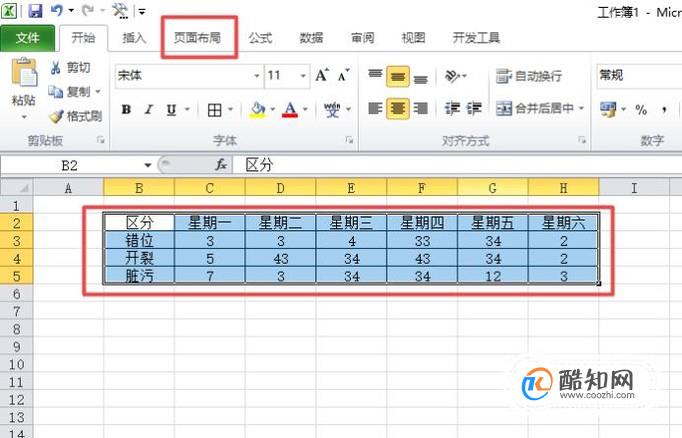Toggle Align Text Right
Screen dimensions: 682x438
click(420, 108)
